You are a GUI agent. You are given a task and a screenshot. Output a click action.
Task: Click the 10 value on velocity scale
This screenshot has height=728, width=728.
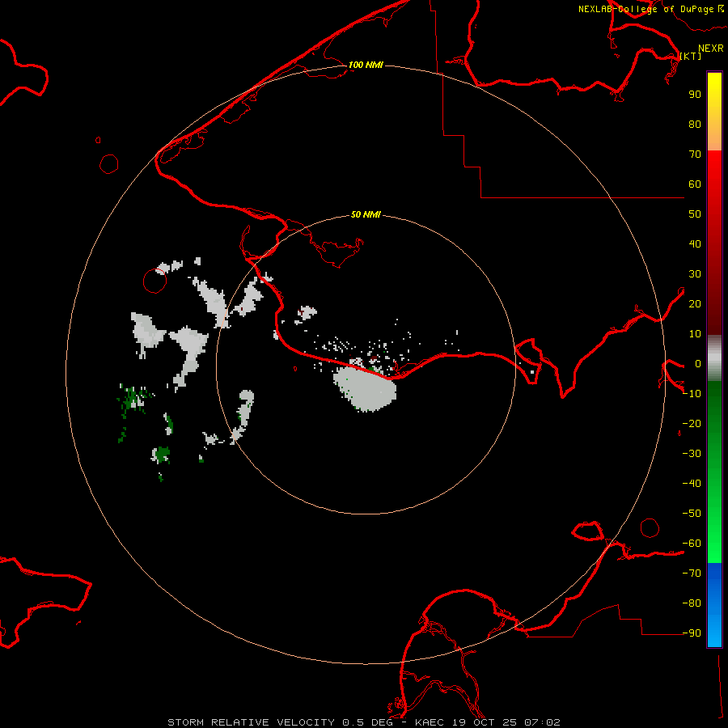695,334
